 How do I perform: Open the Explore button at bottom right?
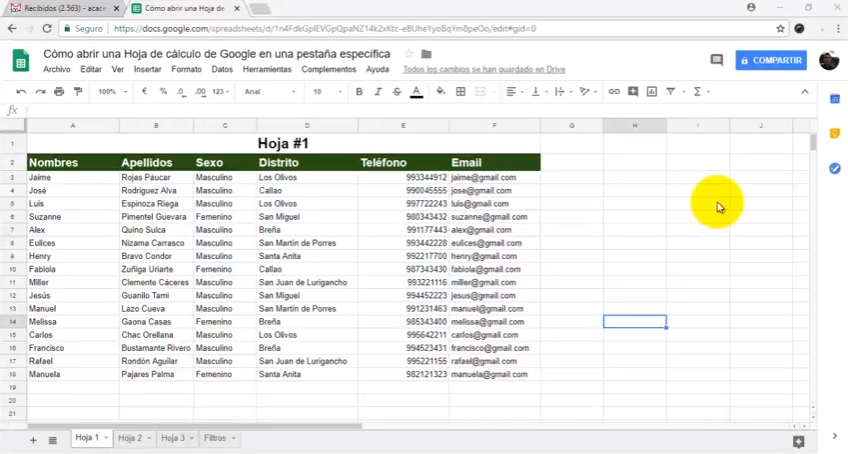tap(798, 442)
